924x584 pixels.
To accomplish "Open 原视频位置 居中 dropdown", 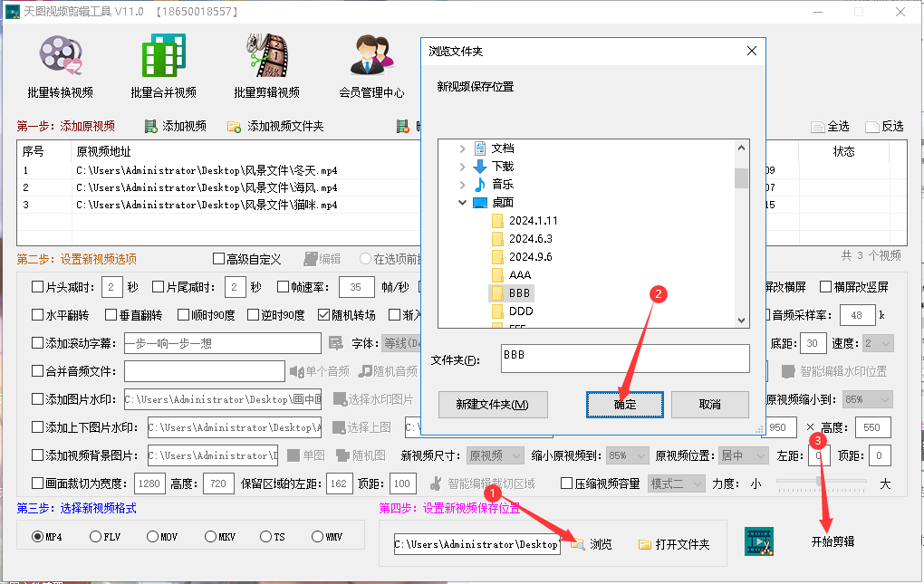I will pyautogui.click(x=744, y=455).
